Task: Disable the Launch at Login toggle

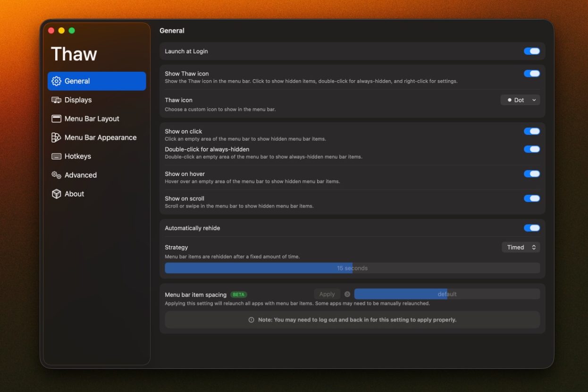Action: (532, 51)
